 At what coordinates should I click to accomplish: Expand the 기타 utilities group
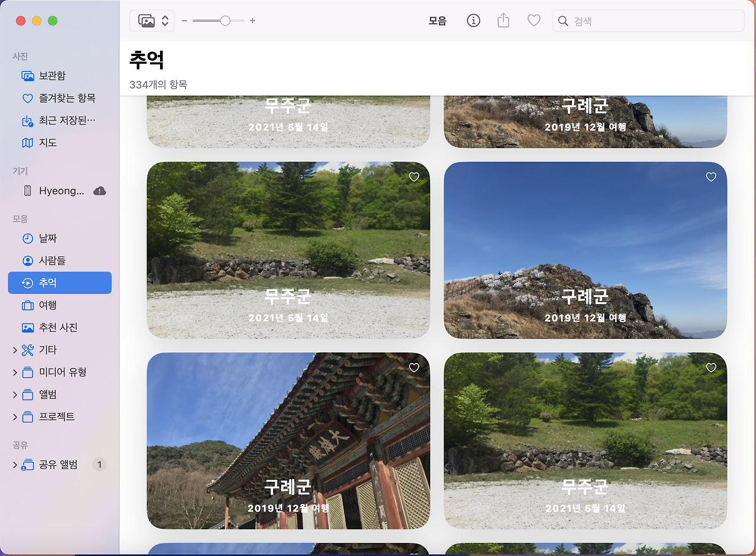[x=15, y=350]
